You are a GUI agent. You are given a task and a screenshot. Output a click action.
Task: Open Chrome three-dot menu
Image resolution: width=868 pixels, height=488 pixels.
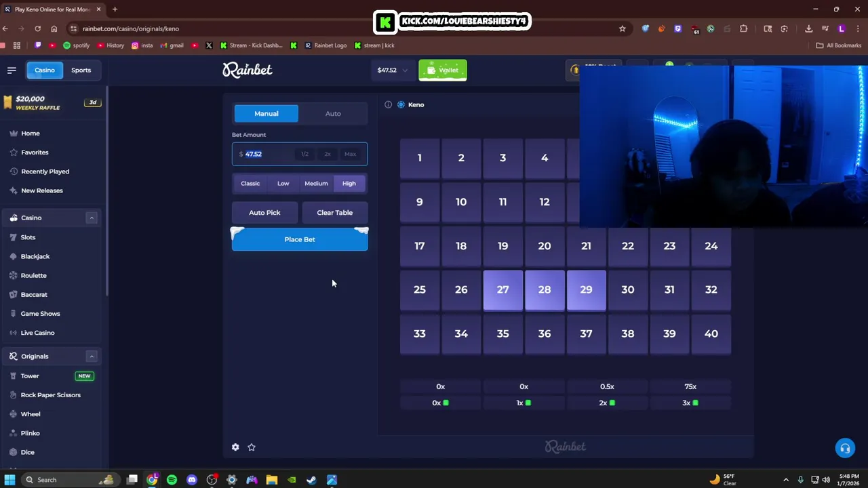pos(858,28)
